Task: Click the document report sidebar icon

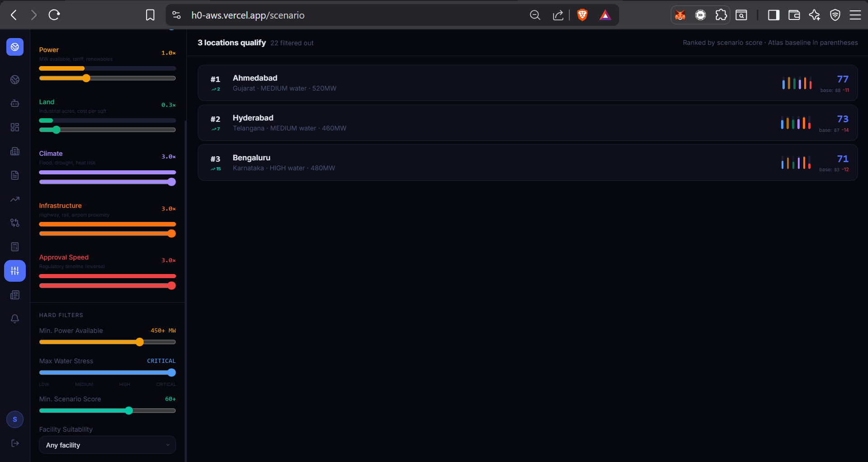Action: tap(15, 175)
